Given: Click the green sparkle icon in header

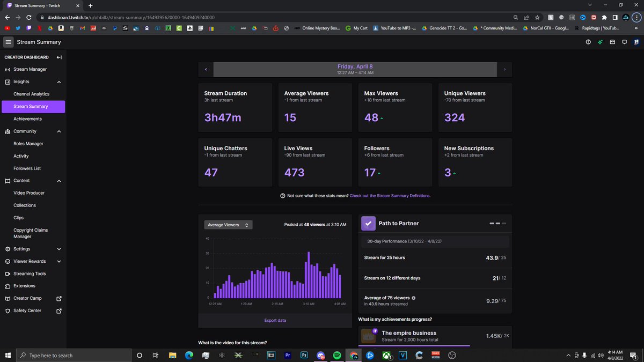Looking at the screenshot, I should pyautogui.click(x=600, y=42).
